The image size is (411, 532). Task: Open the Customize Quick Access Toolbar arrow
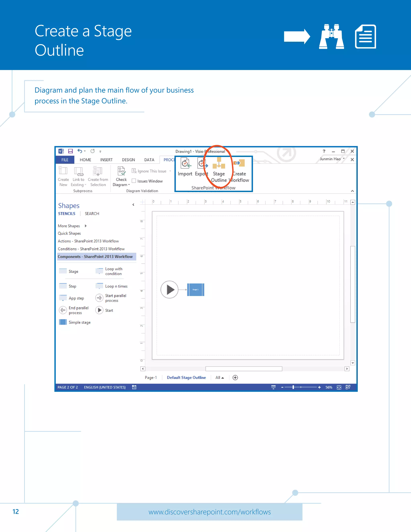click(x=100, y=152)
